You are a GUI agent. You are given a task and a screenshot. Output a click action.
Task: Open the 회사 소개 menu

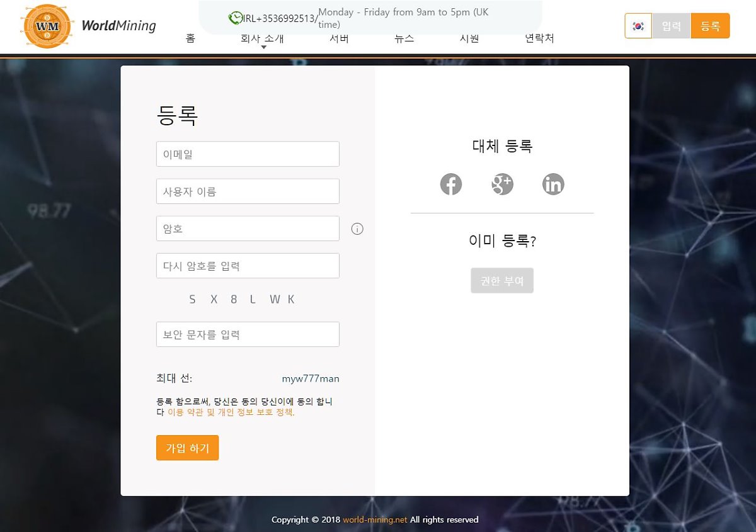point(262,38)
